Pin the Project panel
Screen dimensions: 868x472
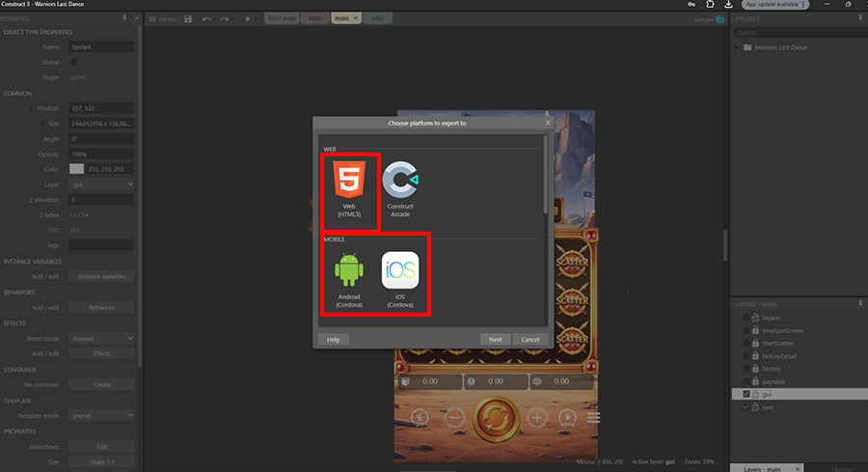click(x=860, y=18)
